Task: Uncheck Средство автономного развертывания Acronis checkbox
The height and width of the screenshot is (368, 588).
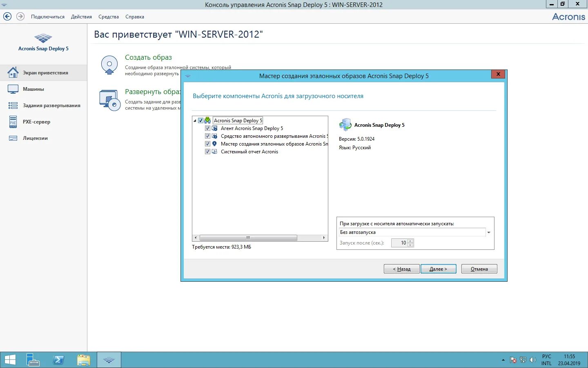Action: [x=207, y=136]
